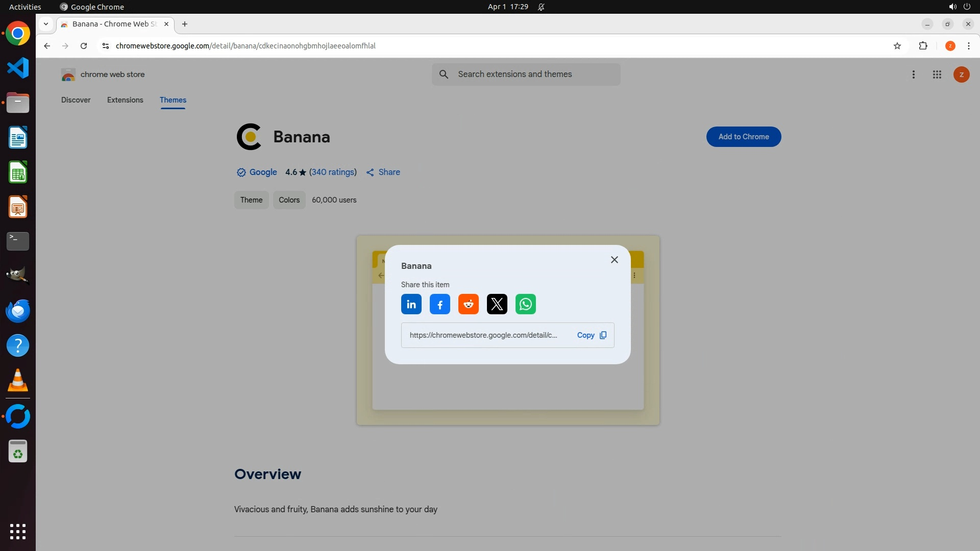The height and width of the screenshot is (551, 980).
Task: Go to the Discover tab
Action: click(x=76, y=100)
